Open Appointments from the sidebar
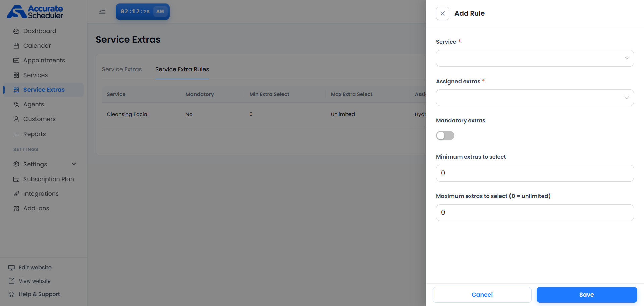This screenshot has height=306, width=644. (x=44, y=60)
